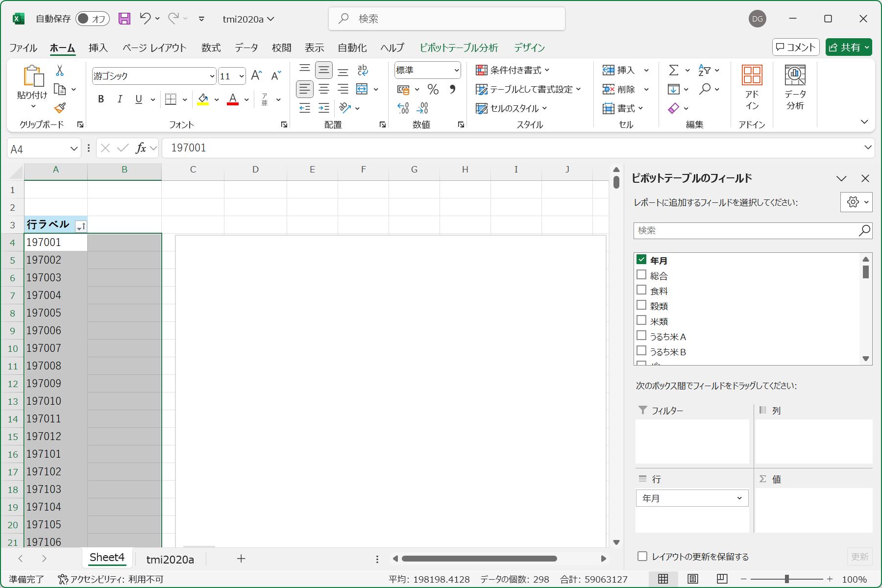Screen dimensions: 882x588
Task: Click Increase Indent icon
Action: pos(324,108)
